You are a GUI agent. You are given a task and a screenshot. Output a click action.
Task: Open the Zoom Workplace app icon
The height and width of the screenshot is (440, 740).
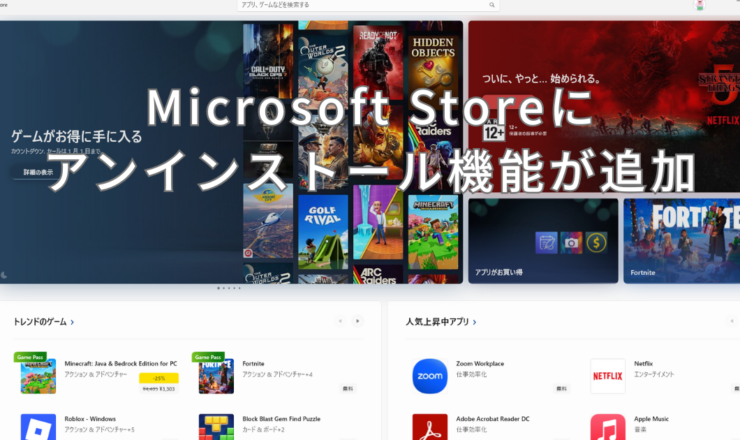[x=430, y=376]
